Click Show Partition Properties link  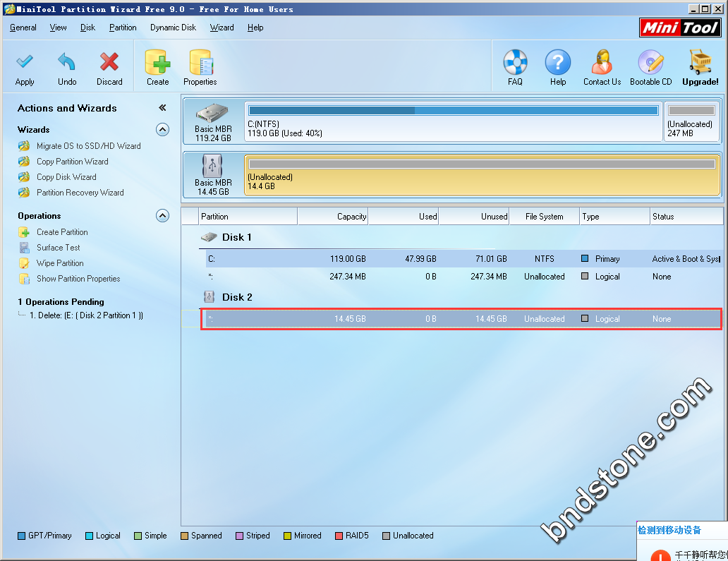tap(78, 279)
